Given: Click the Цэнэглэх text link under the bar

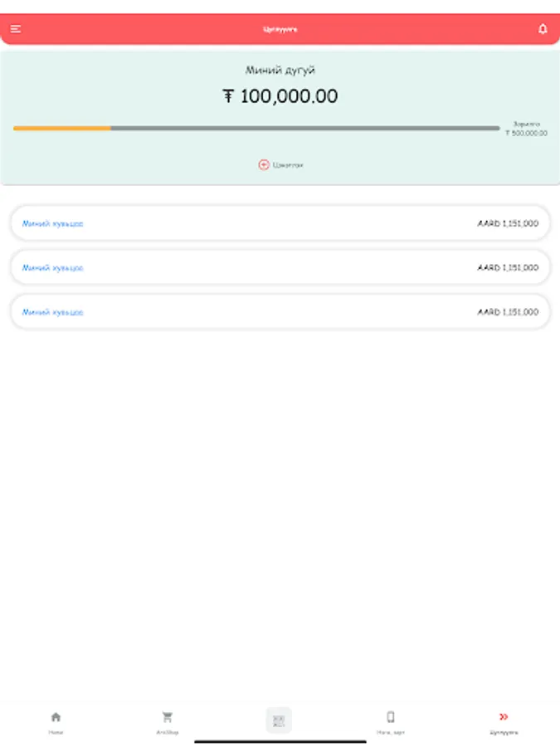Looking at the screenshot, I should 288,165.
